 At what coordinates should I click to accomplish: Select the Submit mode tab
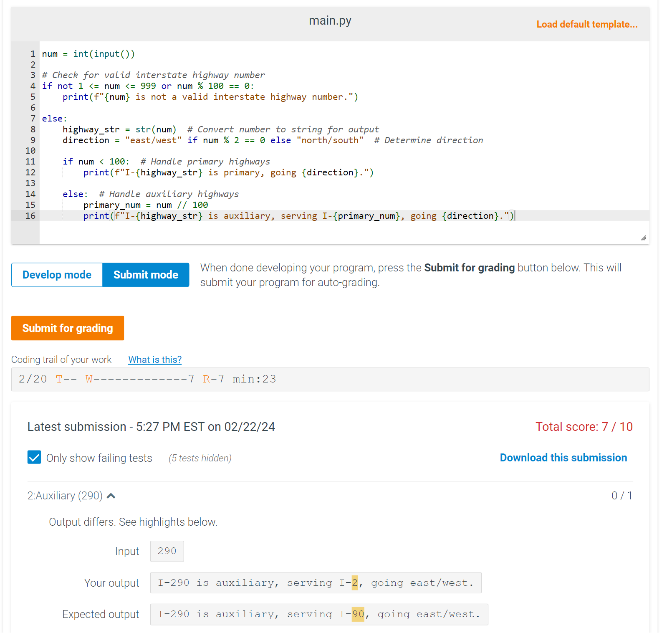tap(145, 275)
